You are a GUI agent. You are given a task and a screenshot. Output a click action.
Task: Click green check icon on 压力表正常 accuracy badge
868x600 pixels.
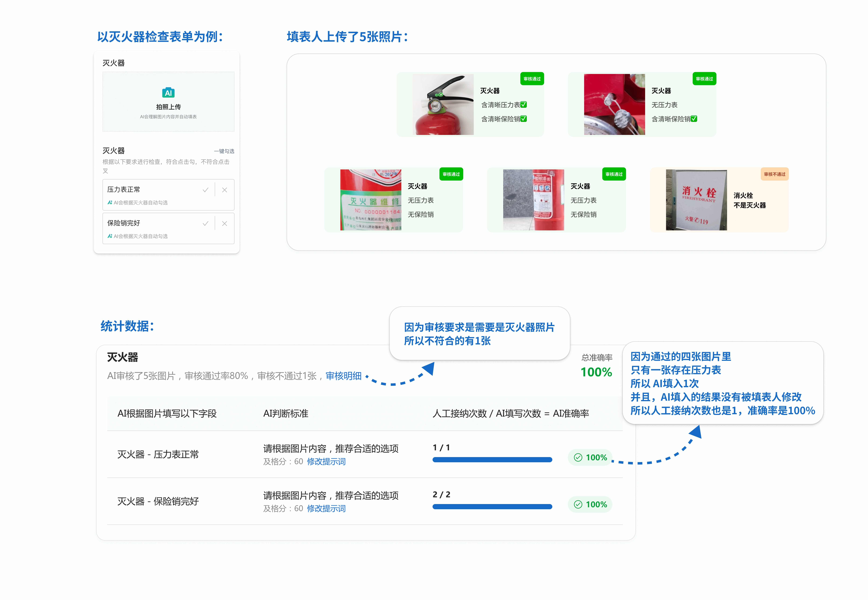click(578, 457)
